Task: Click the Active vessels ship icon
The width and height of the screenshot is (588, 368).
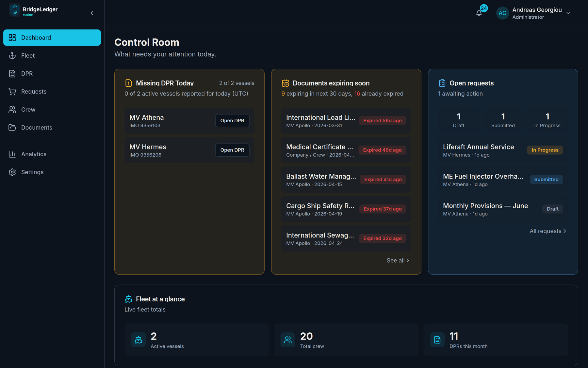Action: tap(138, 340)
